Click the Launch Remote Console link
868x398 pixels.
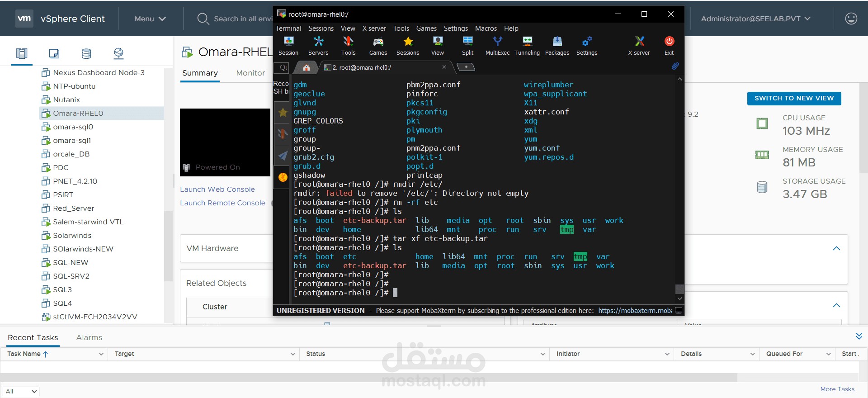[x=222, y=203]
